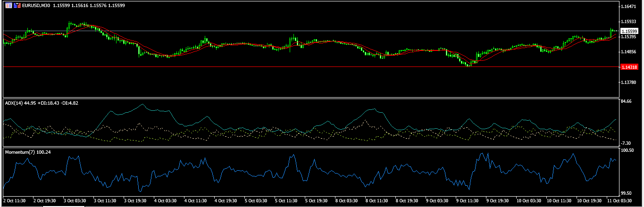The height and width of the screenshot is (207, 644).
Task: Select the Momentum(7) indicator label
Action: pyautogui.click(x=20, y=152)
